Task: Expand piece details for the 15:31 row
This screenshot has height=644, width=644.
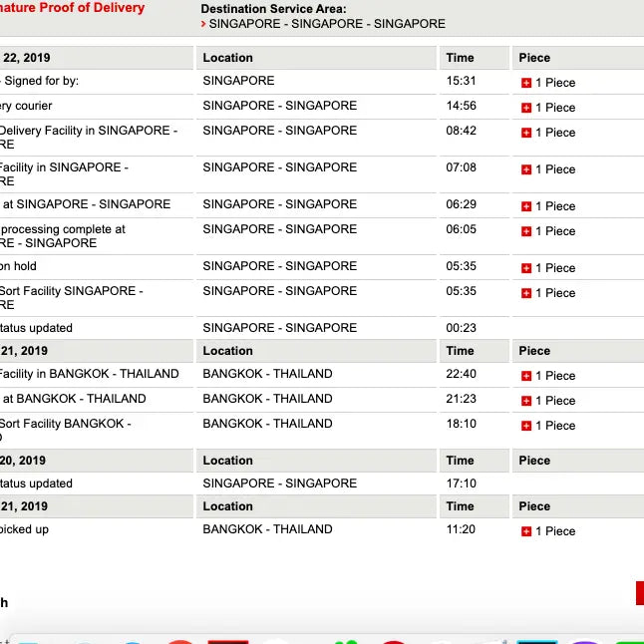Action: (526, 83)
